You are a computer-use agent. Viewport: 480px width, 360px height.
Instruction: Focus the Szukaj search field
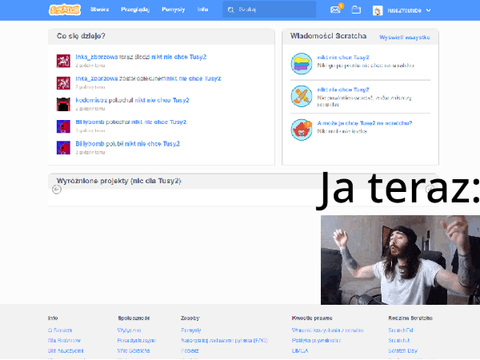click(269, 10)
